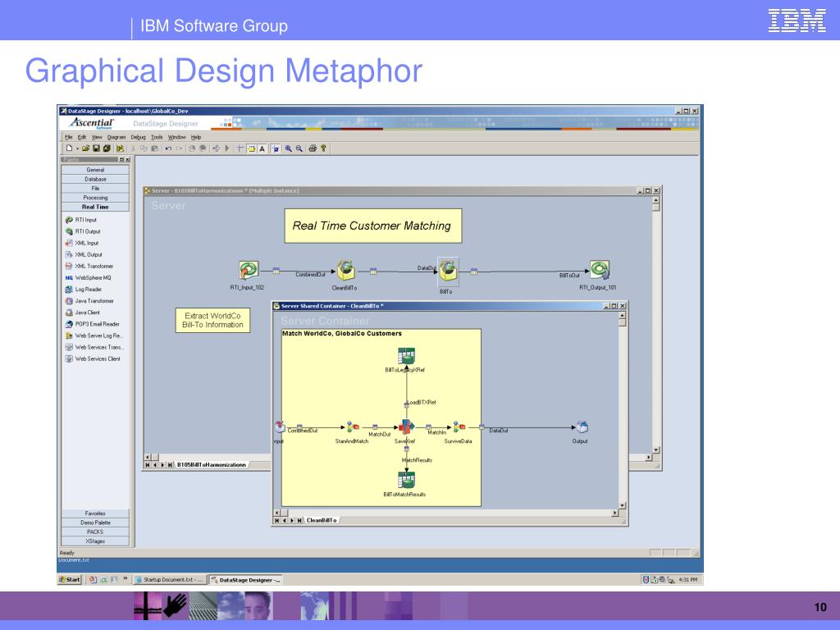Image resolution: width=840 pixels, height=630 pixels.
Task: Click the Zoom In magnifier icon
Action: tap(289, 148)
